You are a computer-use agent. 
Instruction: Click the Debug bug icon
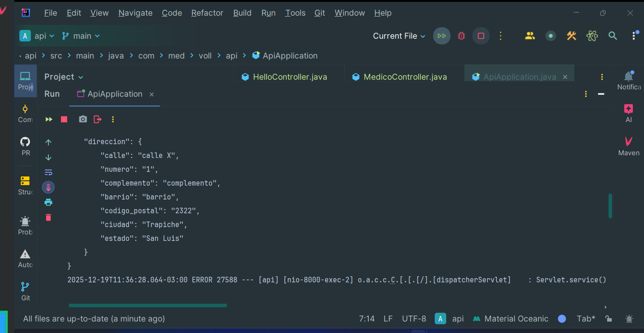(x=461, y=36)
